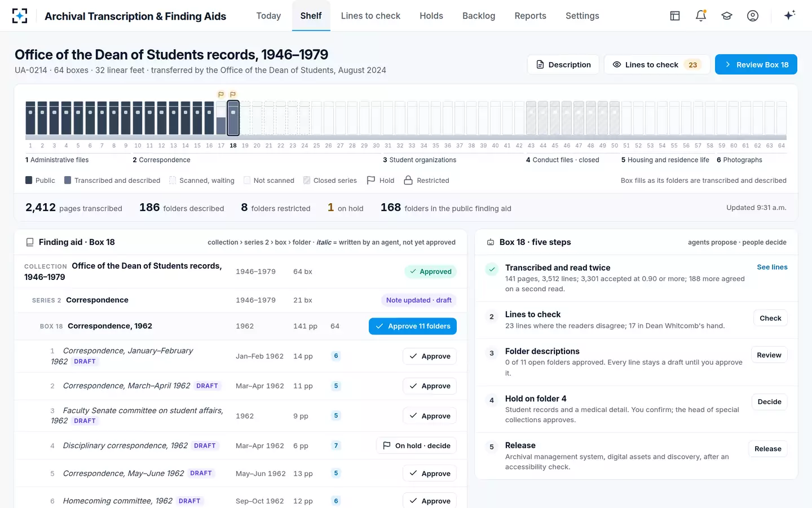Viewport: 812px width, 508px height.
Task: Click the Box 18 five steps icon
Action: coord(491,242)
